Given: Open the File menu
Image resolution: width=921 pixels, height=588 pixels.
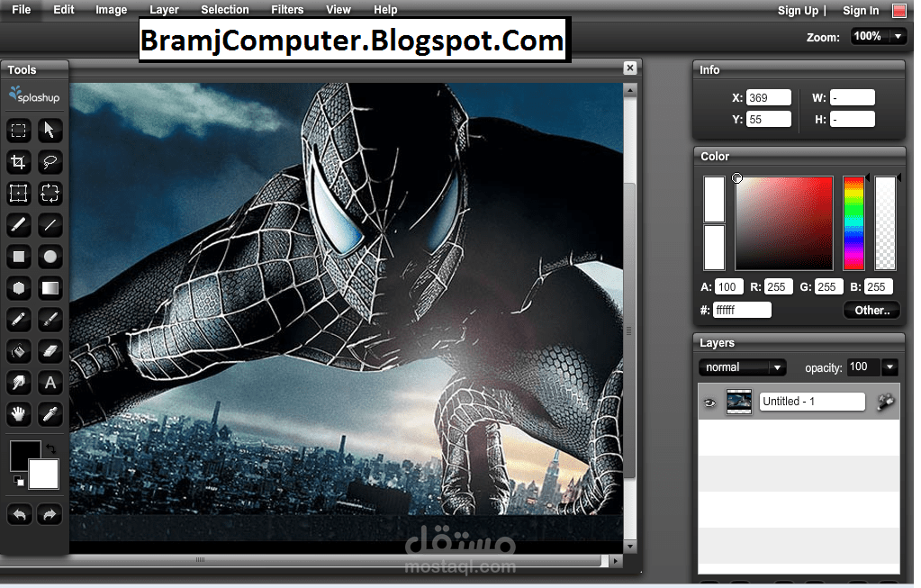Looking at the screenshot, I should 21,10.
